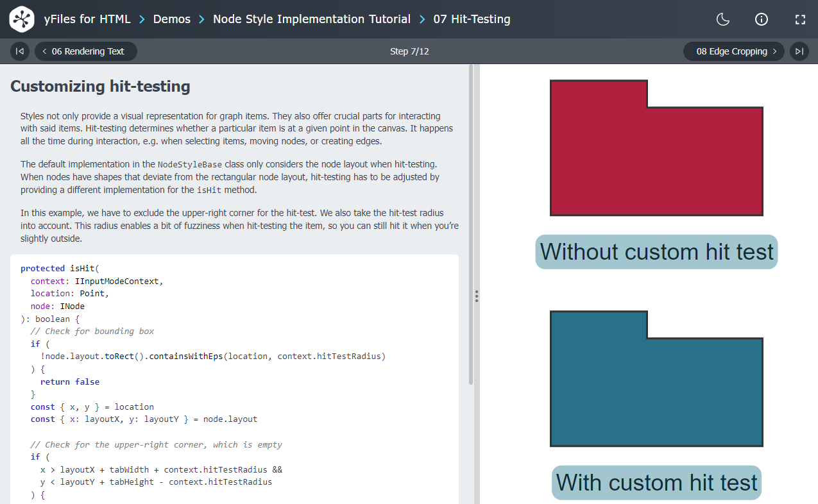818x504 pixels.
Task: Click the 'Without custom hit test' label
Action: [x=656, y=251]
